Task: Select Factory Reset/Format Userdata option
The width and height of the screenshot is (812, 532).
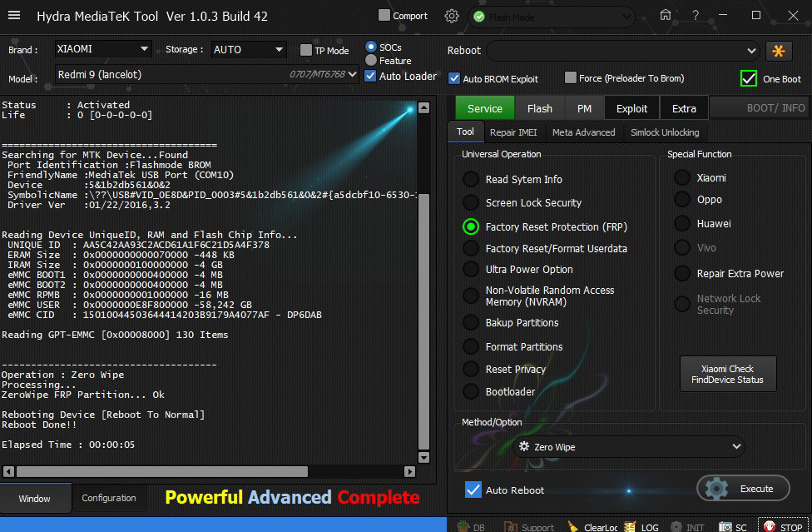Action: click(x=471, y=249)
